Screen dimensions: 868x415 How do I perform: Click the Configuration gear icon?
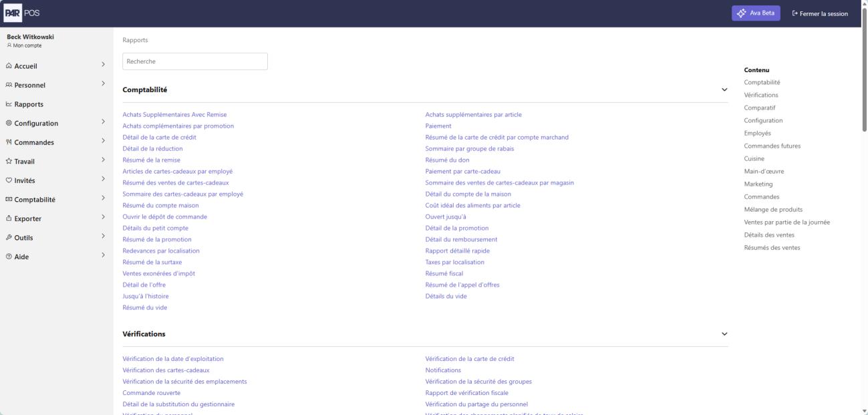pos(9,123)
